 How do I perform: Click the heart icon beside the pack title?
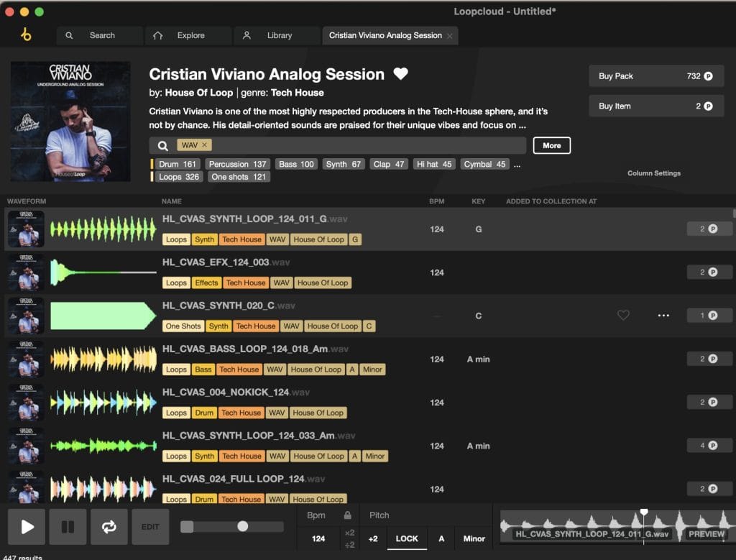[400, 74]
